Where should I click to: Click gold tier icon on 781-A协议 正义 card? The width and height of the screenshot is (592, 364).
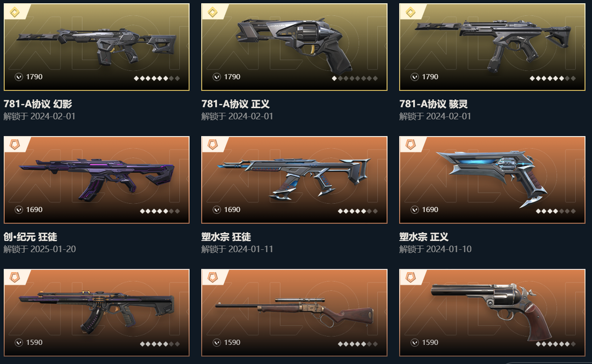(213, 13)
